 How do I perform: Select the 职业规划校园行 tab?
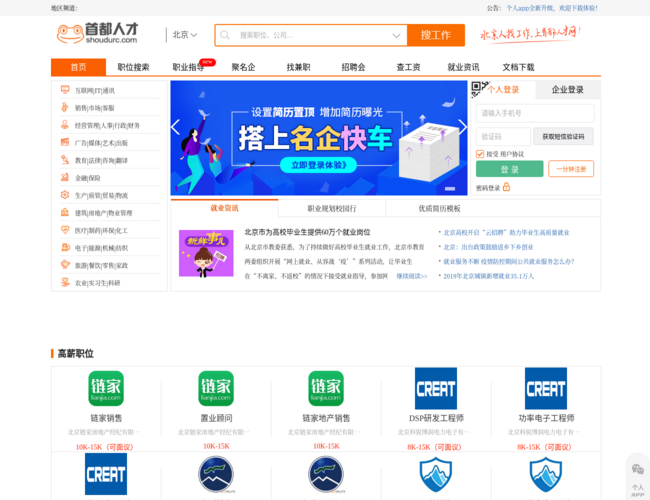[x=332, y=208]
